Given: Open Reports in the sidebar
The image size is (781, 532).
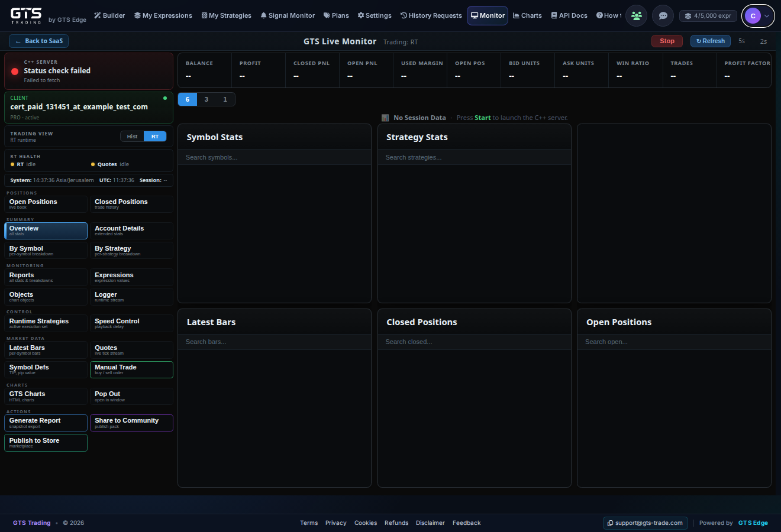Looking at the screenshot, I should point(46,277).
